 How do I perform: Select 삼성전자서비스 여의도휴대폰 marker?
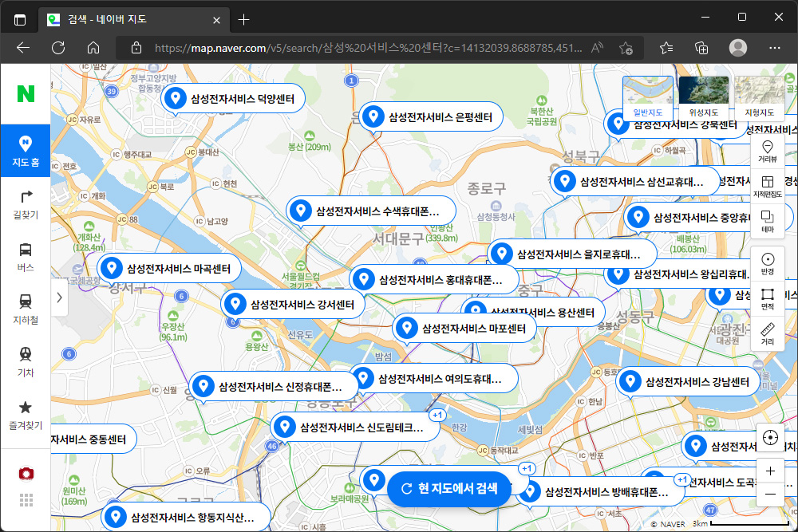tap(437, 378)
